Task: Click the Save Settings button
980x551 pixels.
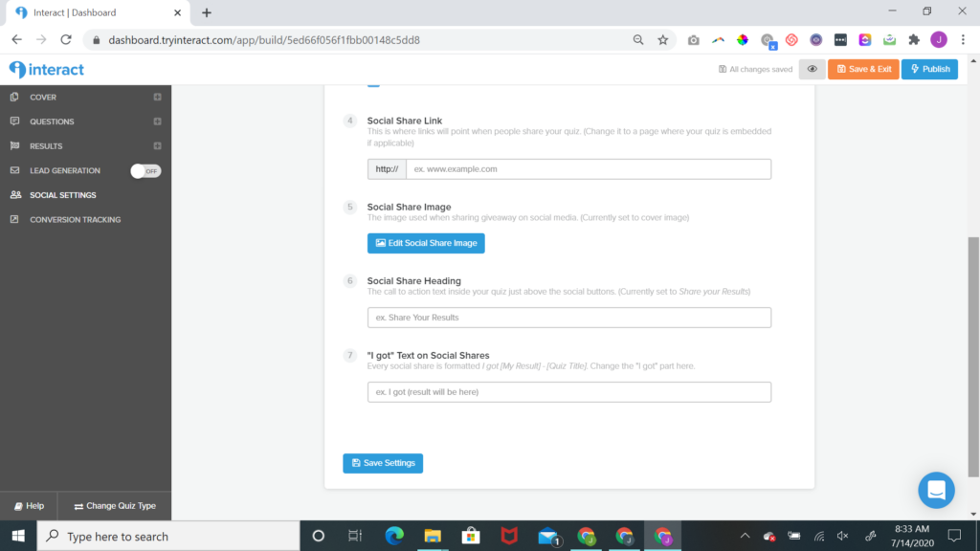Action: click(x=383, y=463)
